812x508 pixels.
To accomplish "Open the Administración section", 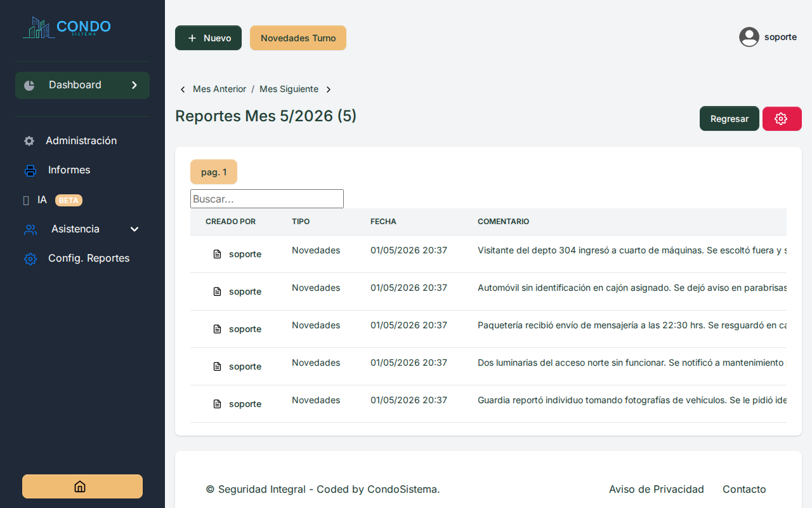I will tap(81, 141).
